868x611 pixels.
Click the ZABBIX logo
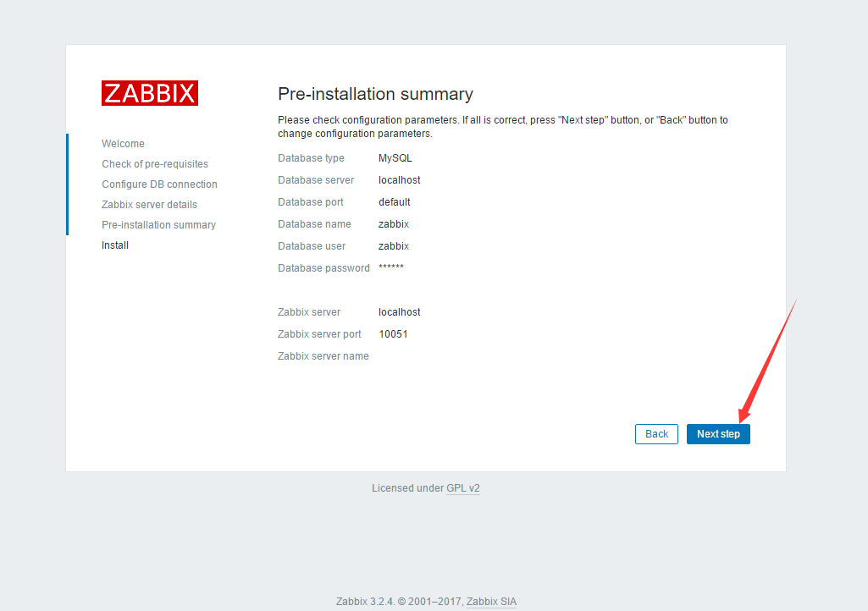(x=149, y=93)
